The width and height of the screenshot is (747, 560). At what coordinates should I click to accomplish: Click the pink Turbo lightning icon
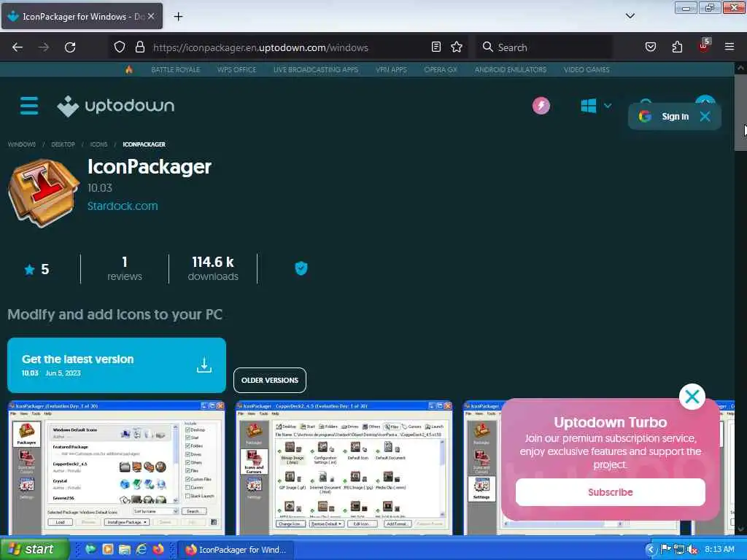point(541,106)
